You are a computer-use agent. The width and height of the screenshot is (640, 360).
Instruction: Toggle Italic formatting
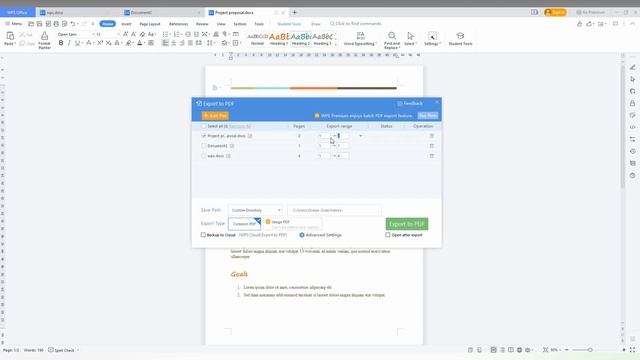69,43
